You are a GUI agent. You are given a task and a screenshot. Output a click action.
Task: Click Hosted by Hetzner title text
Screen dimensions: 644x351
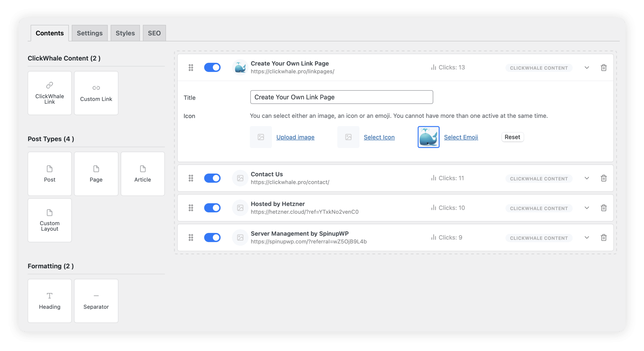(278, 204)
